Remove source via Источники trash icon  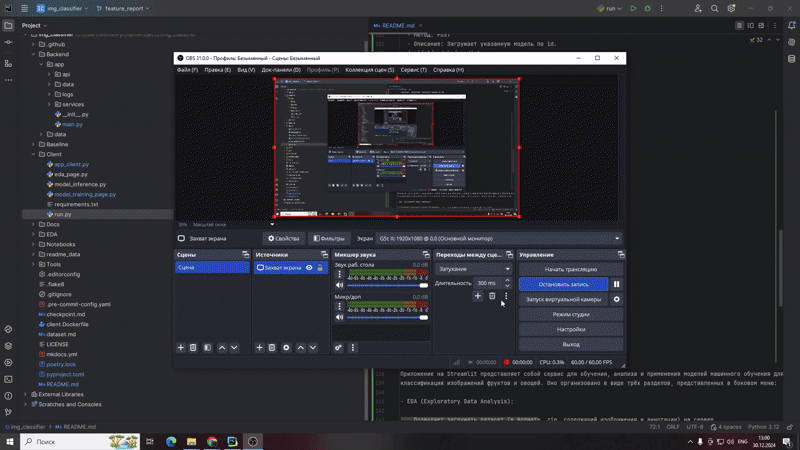click(272, 347)
